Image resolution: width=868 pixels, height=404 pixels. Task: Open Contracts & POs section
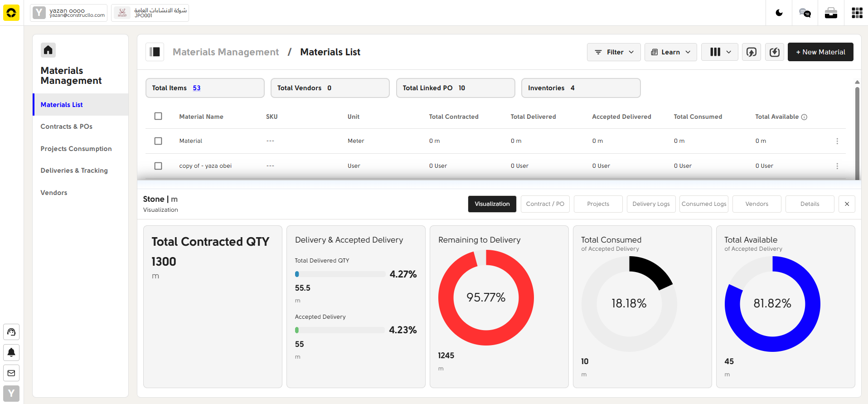pyautogui.click(x=66, y=127)
